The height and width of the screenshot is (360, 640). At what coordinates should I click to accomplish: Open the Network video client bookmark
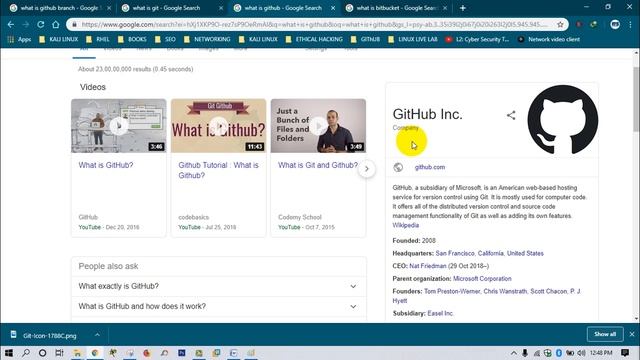549,39
